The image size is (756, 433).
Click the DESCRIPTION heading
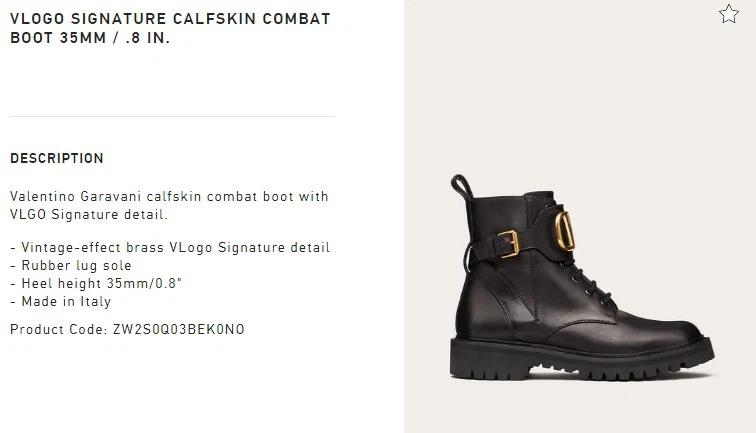pyautogui.click(x=57, y=158)
